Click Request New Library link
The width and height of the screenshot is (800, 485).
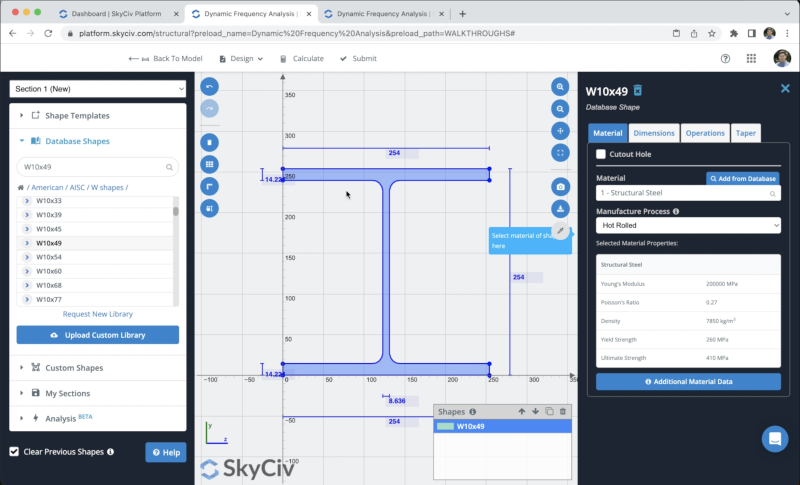tap(97, 314)
